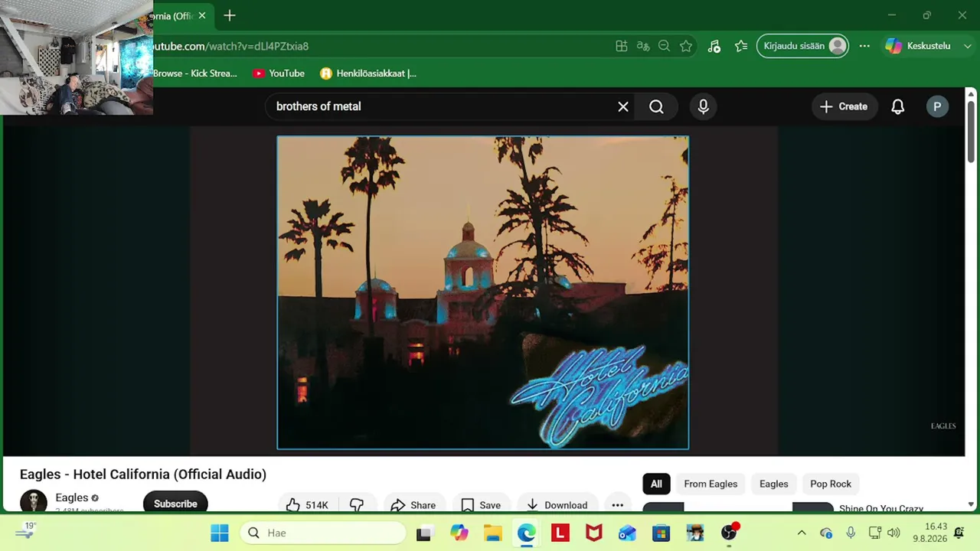Select the All filter chip
This screenshot has width=980, height=551.
coord(656,484)
